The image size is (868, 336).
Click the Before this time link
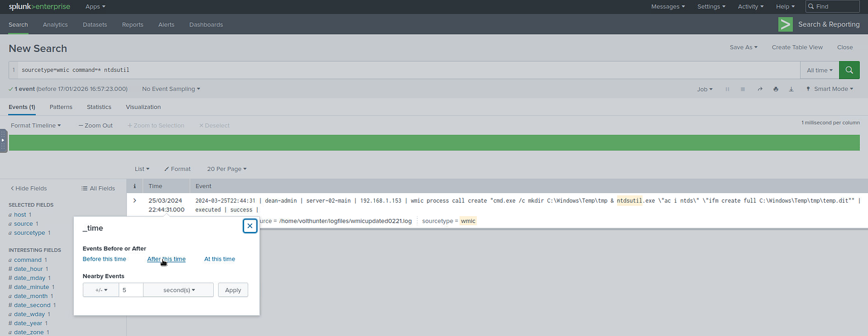pyautogui.click(x=104, y=259)
